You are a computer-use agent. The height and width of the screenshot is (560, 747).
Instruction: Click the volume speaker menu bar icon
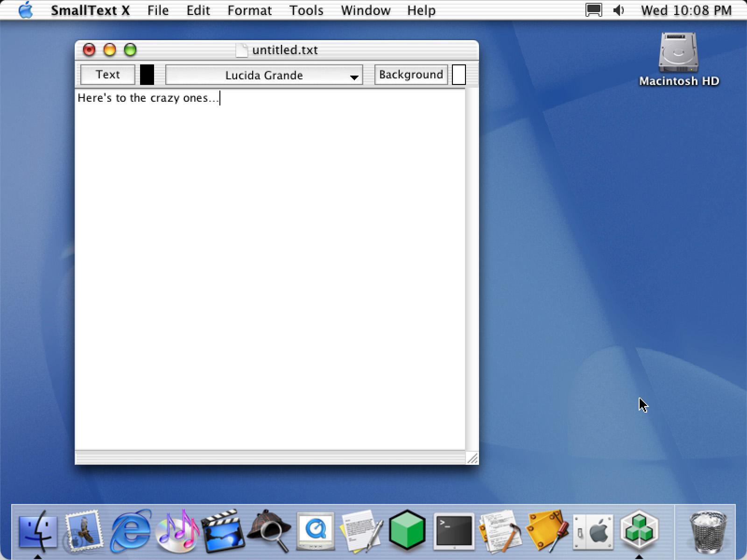[x=619, y=10]
